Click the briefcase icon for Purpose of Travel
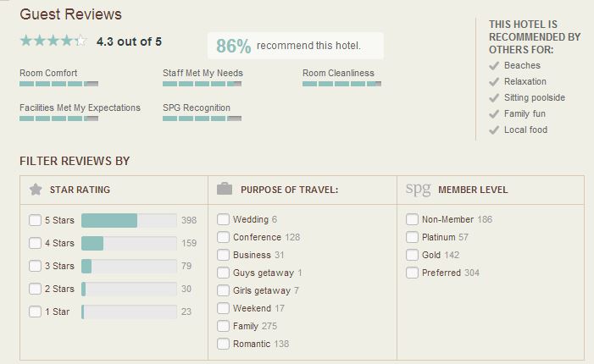594x364 pixels. 225,189
